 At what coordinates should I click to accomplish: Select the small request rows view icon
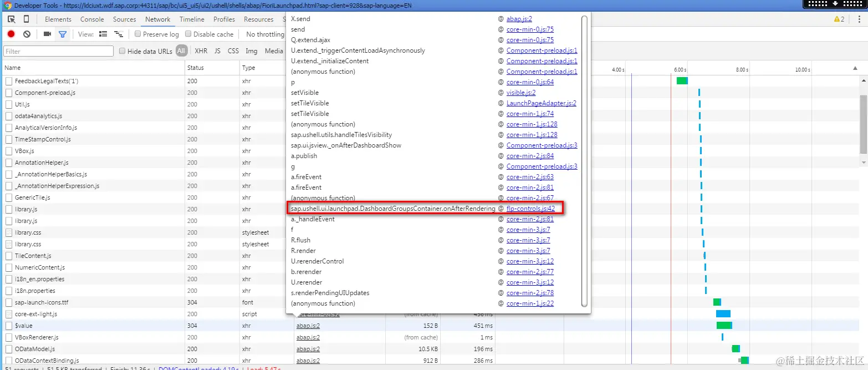[118, 34]
